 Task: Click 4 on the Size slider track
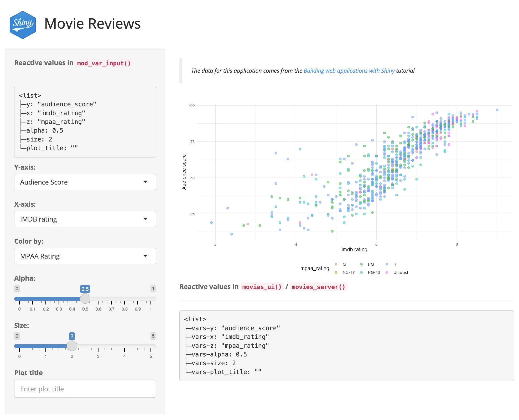point(124,346)
